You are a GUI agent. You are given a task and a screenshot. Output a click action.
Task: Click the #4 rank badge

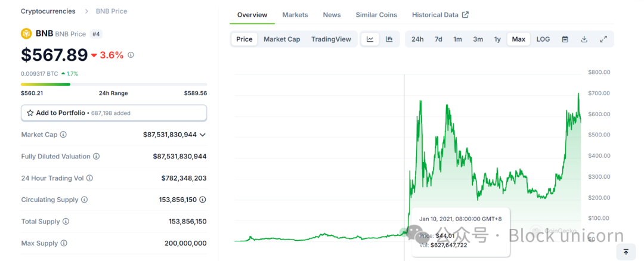tap(95, 34)
